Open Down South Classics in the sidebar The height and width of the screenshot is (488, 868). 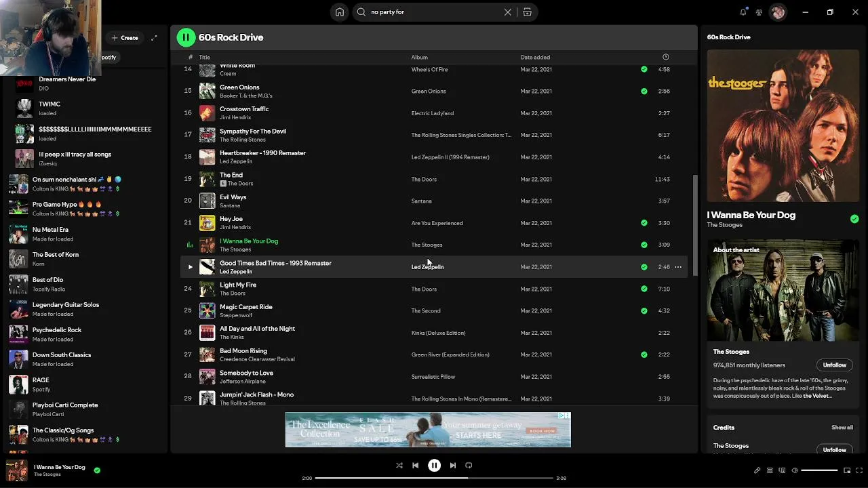click(85, 359)
